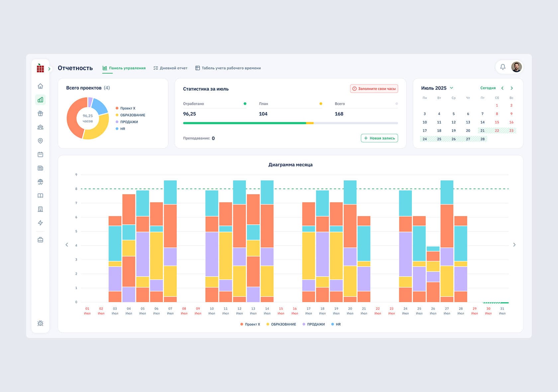Switch to Панель управления tab
The width and height of the screenshot is (558, 392).
pos(124,68)
